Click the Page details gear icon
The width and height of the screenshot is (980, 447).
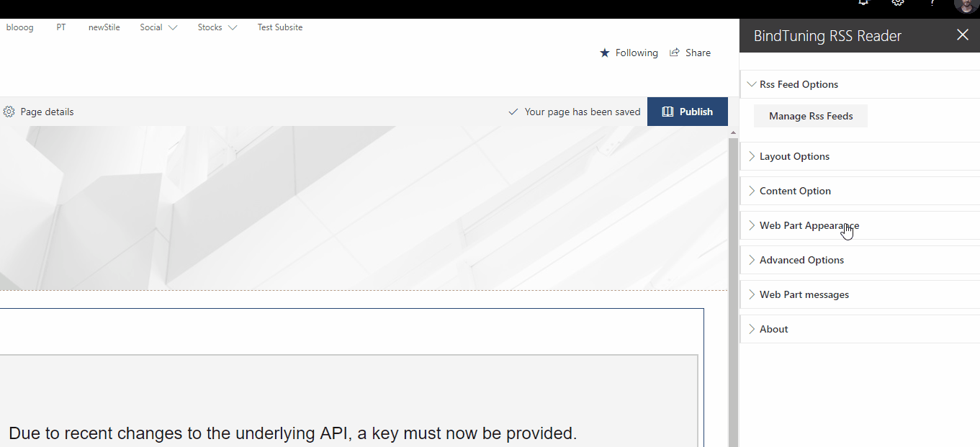click(x=9, y=112)
